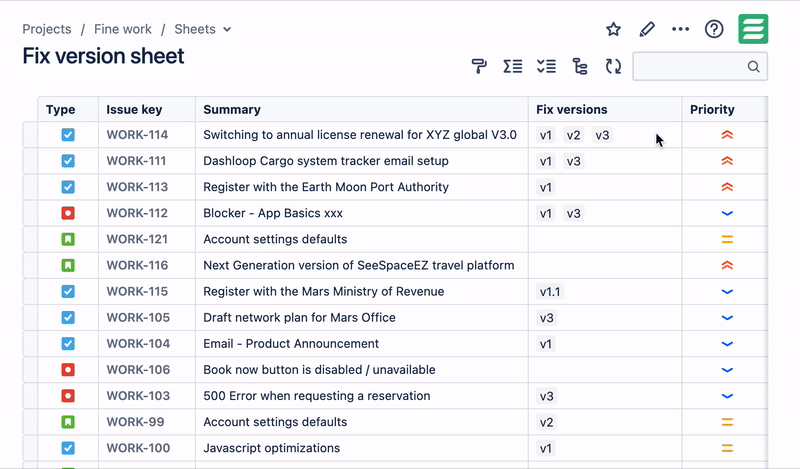
Task: Click the bug type icon for WORK-106
Action: pos(68,369)
